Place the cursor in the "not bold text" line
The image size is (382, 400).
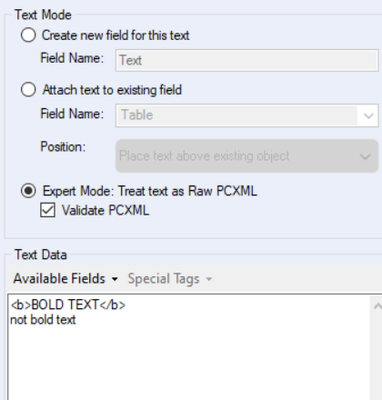click(x=43, y=320)
